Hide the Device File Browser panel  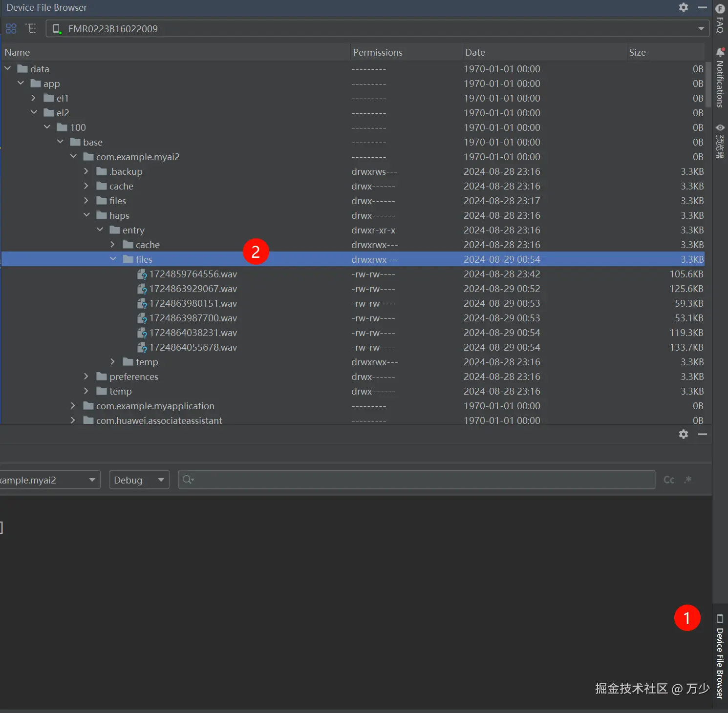pyautogui.click(x=702, y=7)
